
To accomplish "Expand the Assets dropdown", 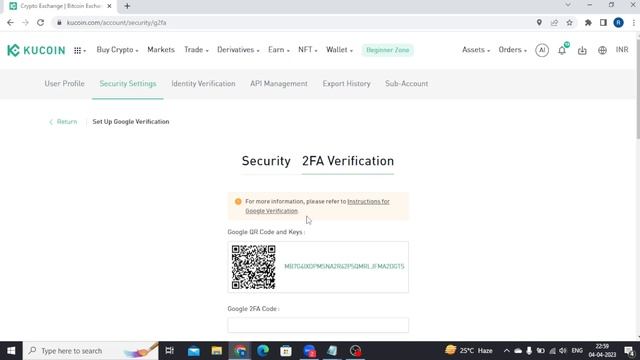I will click(x=476, y=50).
